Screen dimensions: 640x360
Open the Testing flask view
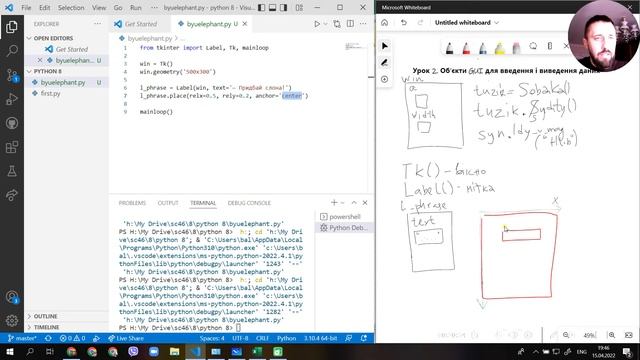12,171
